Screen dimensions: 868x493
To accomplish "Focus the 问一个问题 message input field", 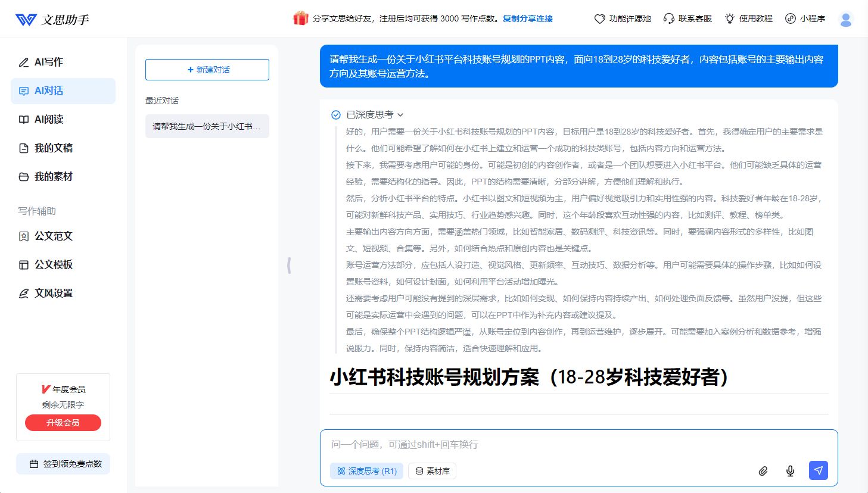I will tap(579, 445).
